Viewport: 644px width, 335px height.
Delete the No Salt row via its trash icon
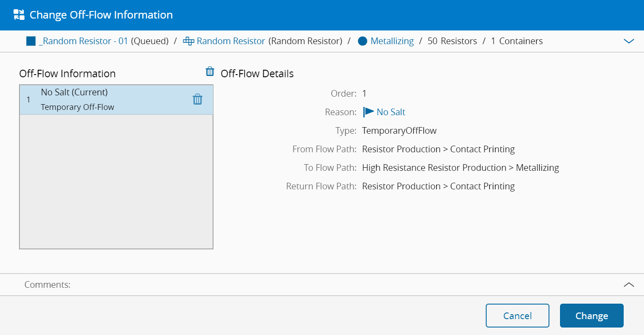click(x=198, y=99)
